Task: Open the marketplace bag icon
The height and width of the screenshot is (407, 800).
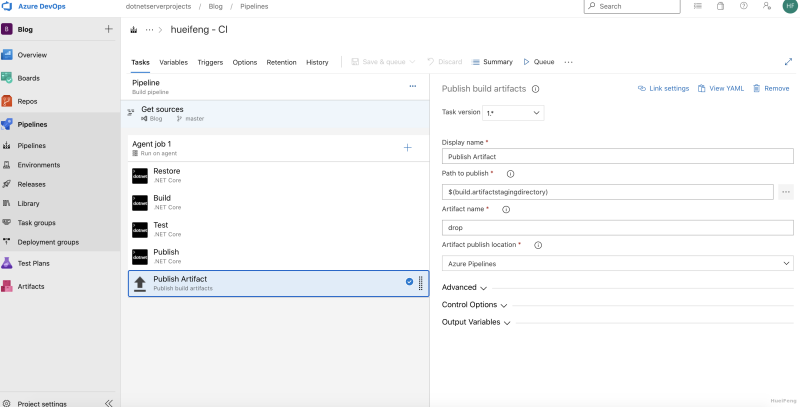Action: coord(720,6)
